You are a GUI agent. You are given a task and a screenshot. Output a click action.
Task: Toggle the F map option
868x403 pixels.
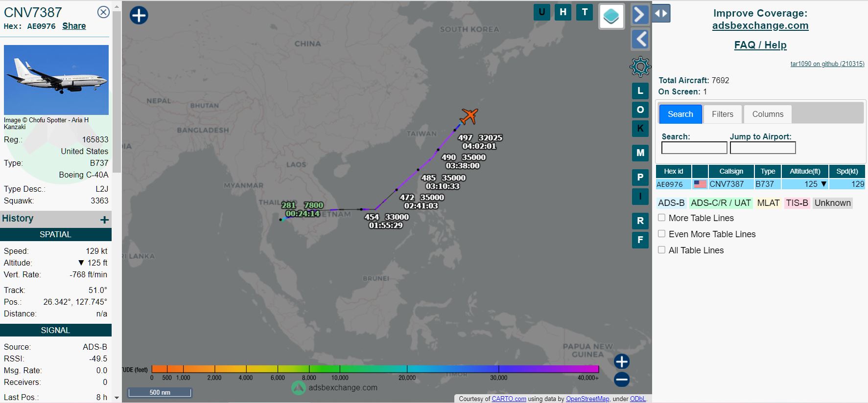[x=640, y=240]
